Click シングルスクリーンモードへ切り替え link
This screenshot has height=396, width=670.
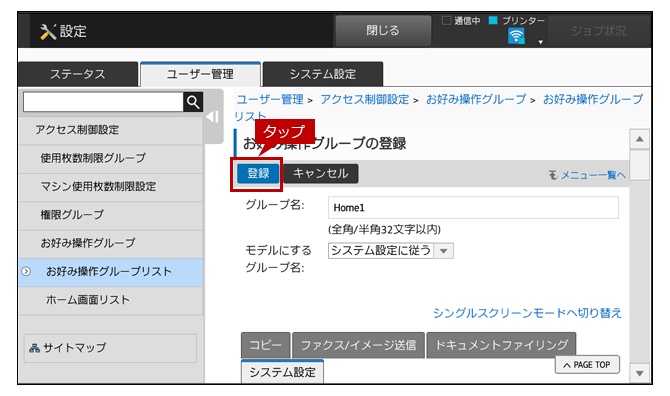(x=527, y=313)
